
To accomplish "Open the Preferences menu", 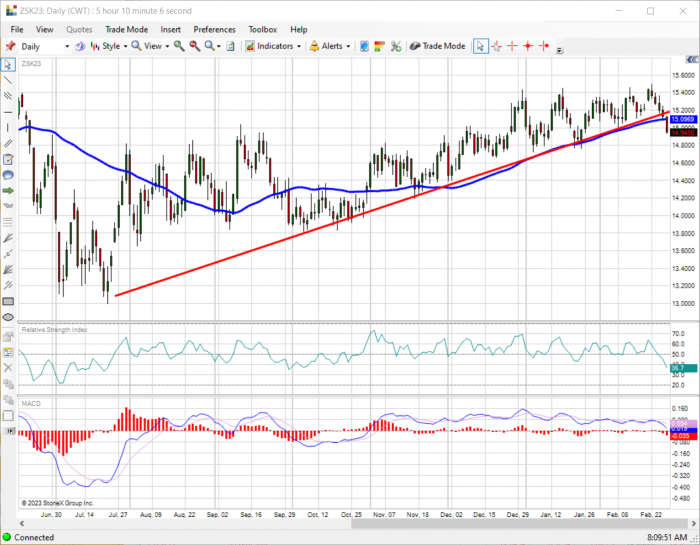I will tap(214, 29).
